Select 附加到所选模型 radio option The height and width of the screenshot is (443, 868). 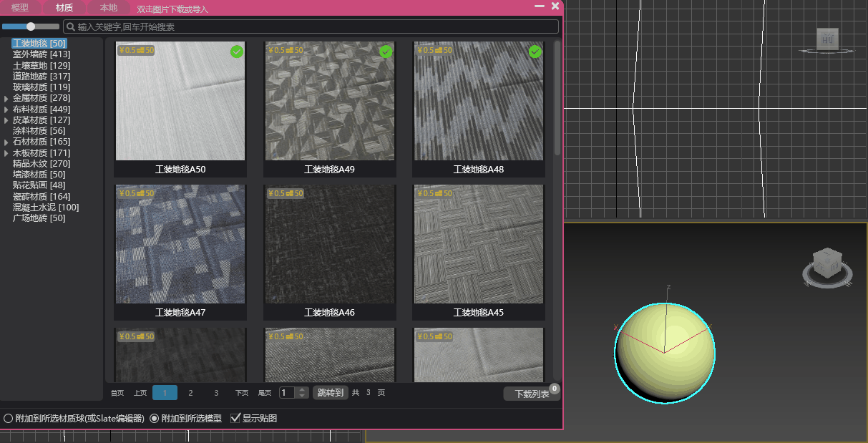(154, 419)
